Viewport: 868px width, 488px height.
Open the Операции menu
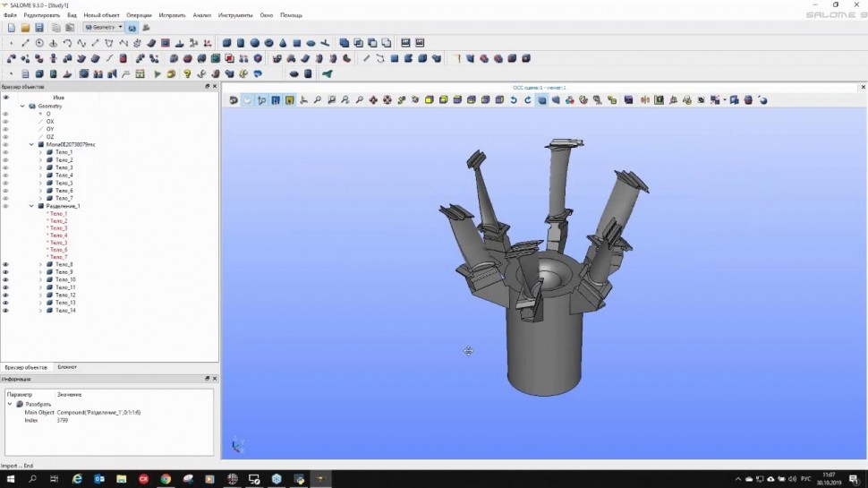(139, 15)
